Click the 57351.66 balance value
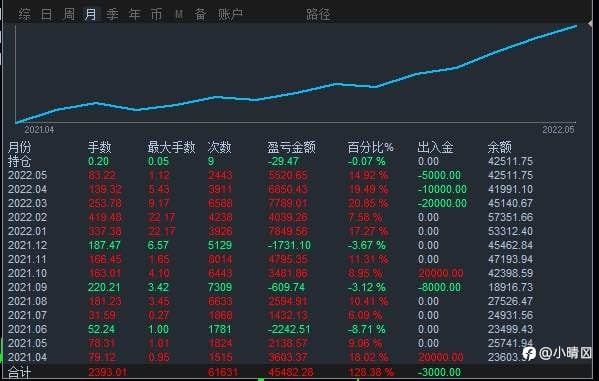The width and height of the screenshot is (599, 381). (510, 217)
